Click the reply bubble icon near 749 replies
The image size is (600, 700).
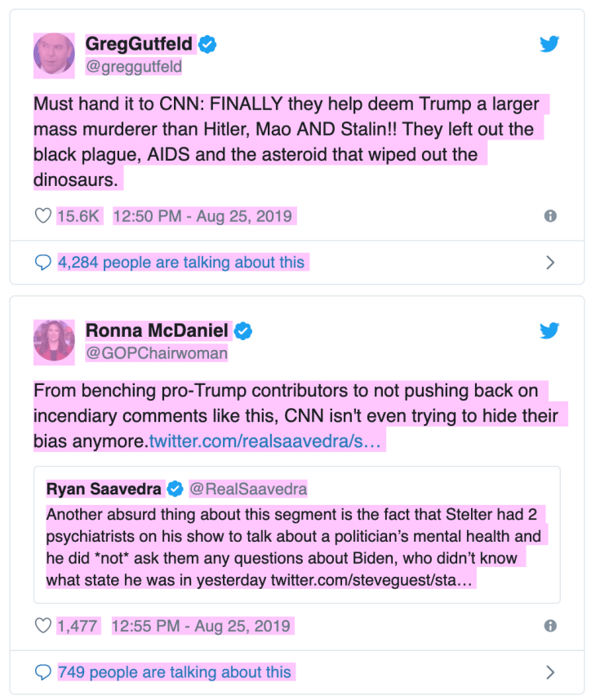point(43,672)
